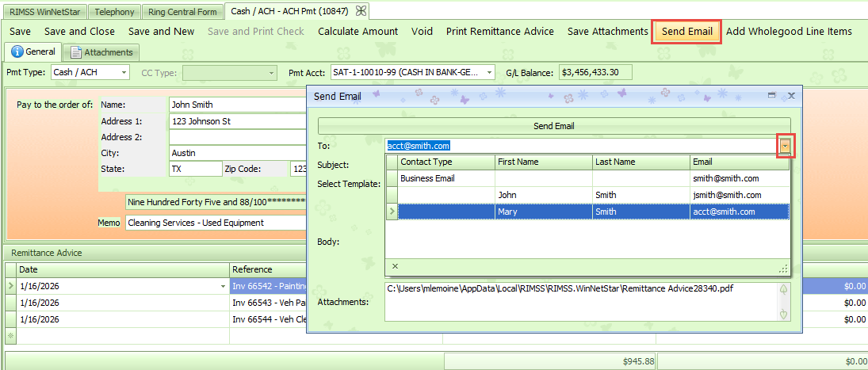Click the contact popup resize grip

click(783, 269)
